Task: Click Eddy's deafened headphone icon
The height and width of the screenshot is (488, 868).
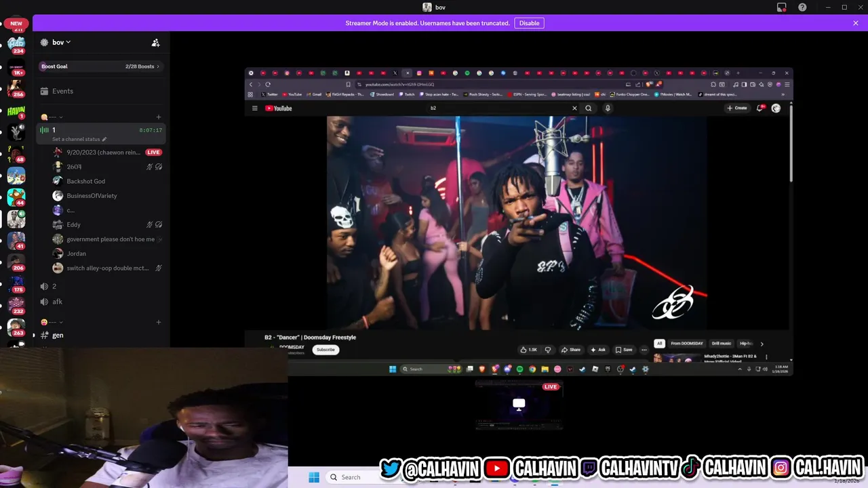Action: [159, 225]
